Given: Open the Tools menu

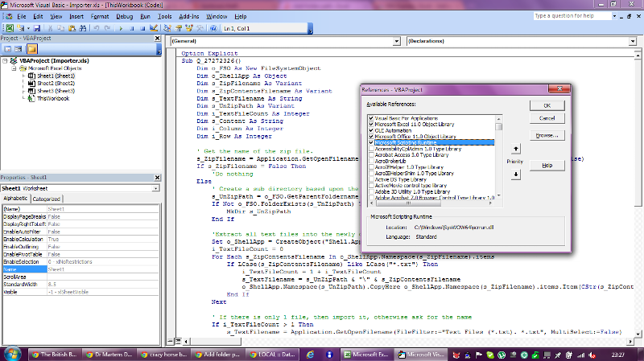Looking at the screenshot, I should pos(164,16).
